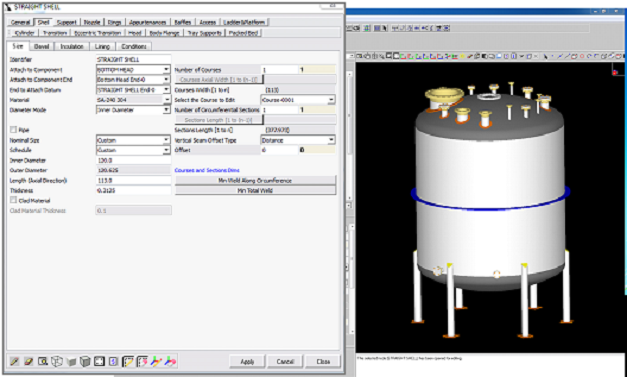The height and width of the screenshot is (377, 627).
Task: Click the Apply button
Action: (247, 361)
